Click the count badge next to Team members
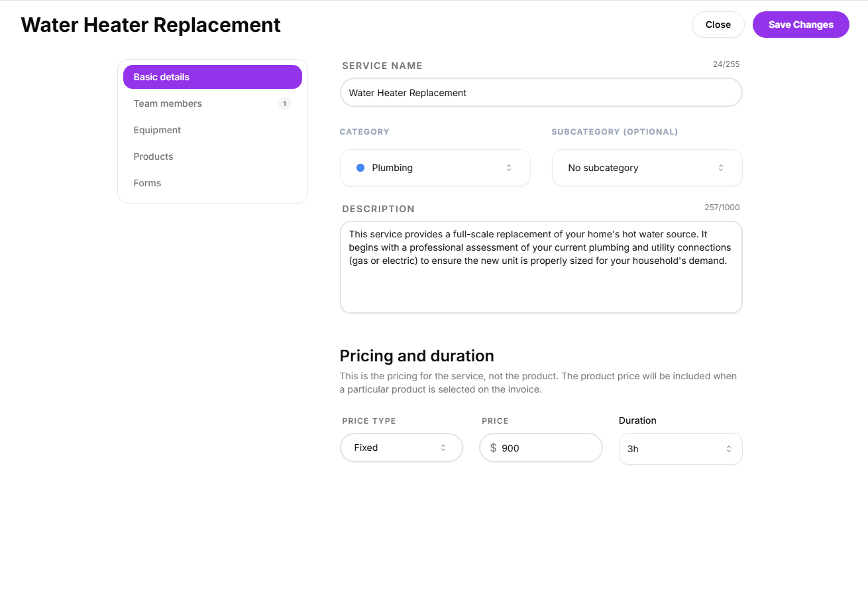 tap(284, 103)
